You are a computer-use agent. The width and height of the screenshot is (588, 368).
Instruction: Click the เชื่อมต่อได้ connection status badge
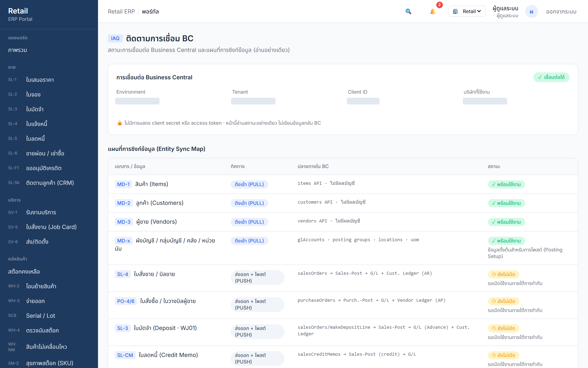pos(551,77)
